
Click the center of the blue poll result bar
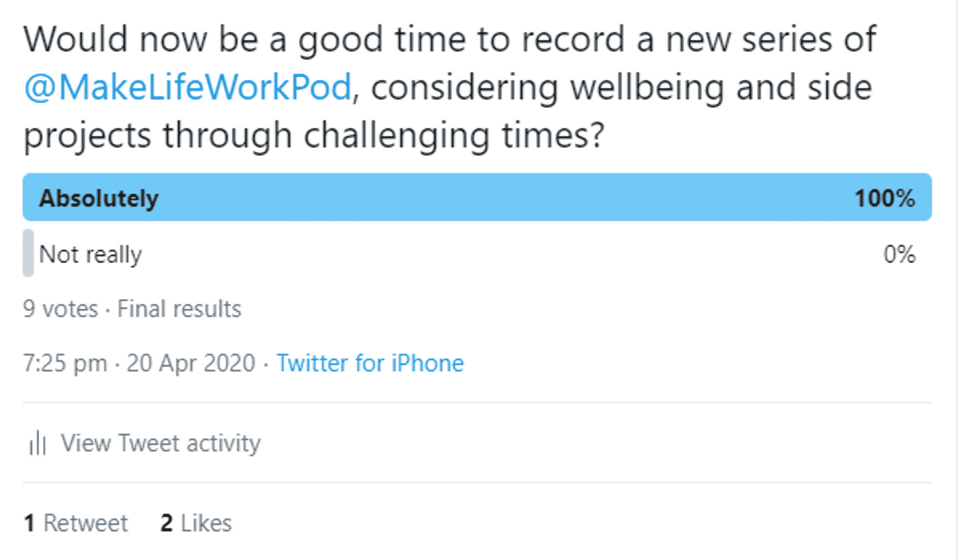[x=477, y=197]
